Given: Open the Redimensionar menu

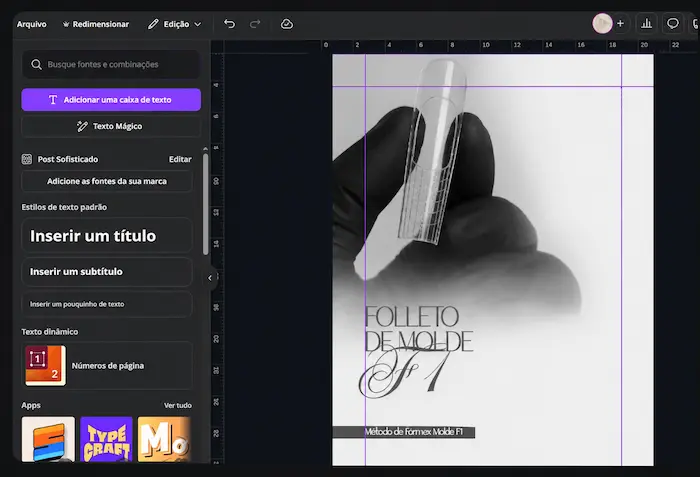Looking at the screenshot, I should (x=96, y=24).
